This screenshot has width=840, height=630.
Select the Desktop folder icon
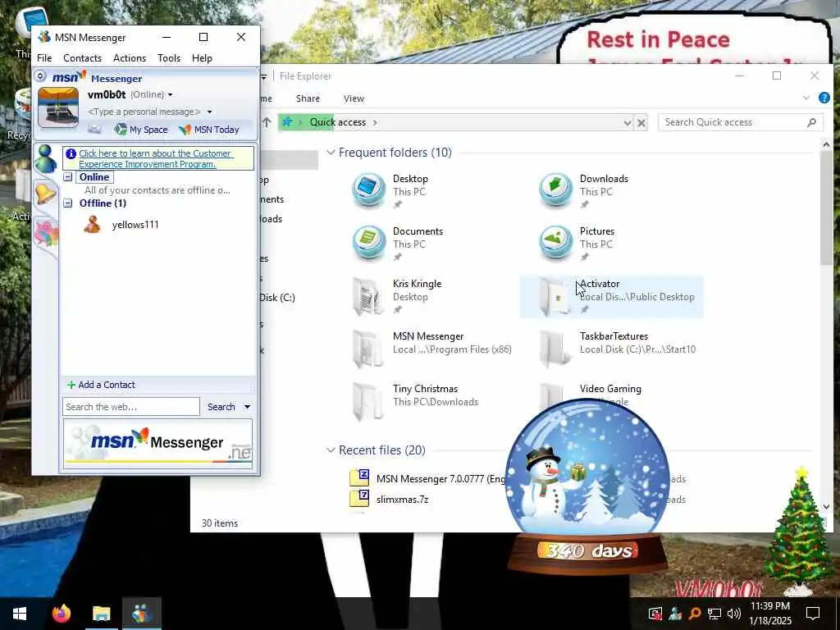pos(368,190)
